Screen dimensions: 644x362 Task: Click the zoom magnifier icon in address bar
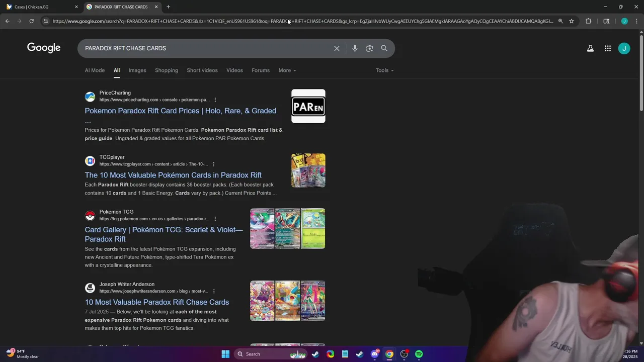[560, 21]
